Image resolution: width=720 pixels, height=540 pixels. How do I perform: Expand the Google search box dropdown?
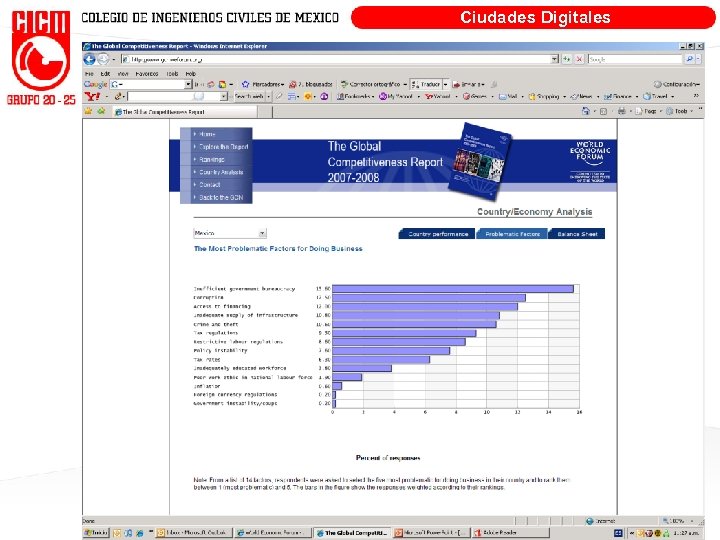pos(188,84)
